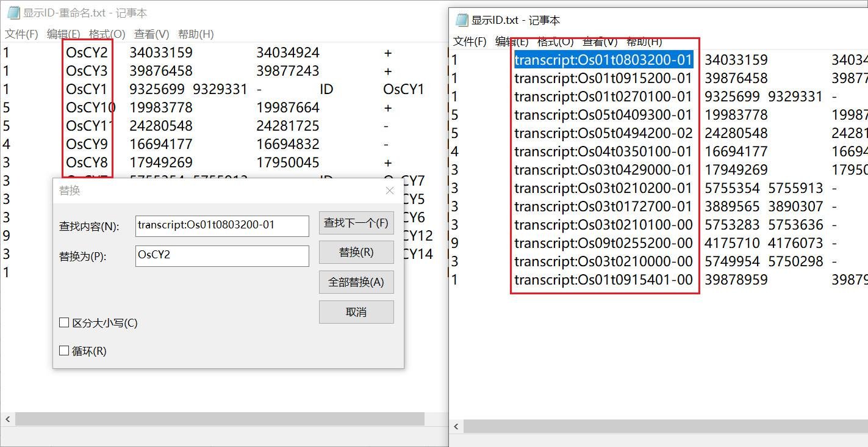Click the Notepad icon of 显示ID-重命名.txt window
The width and height of the screenshot is (868, 447).
click(13, 13)
